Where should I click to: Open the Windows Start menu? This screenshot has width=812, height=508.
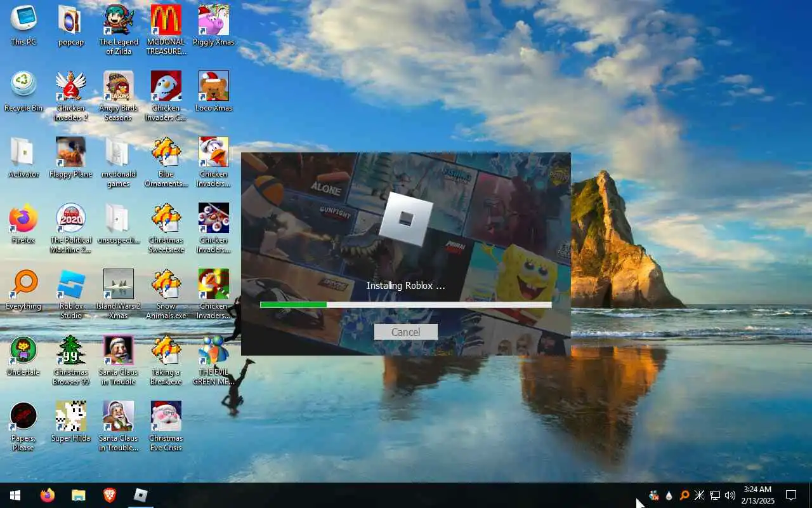[x=15, y=495]
